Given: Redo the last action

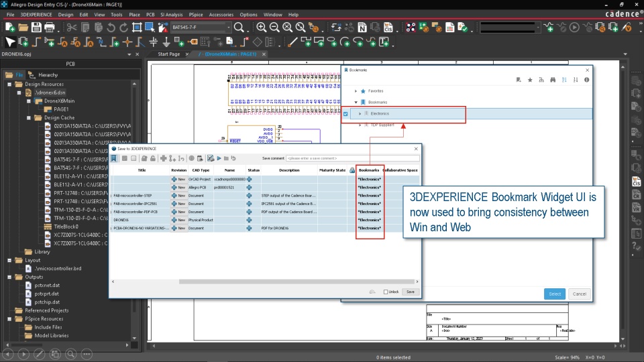Looking at the screenshot, I should point(123,27).
